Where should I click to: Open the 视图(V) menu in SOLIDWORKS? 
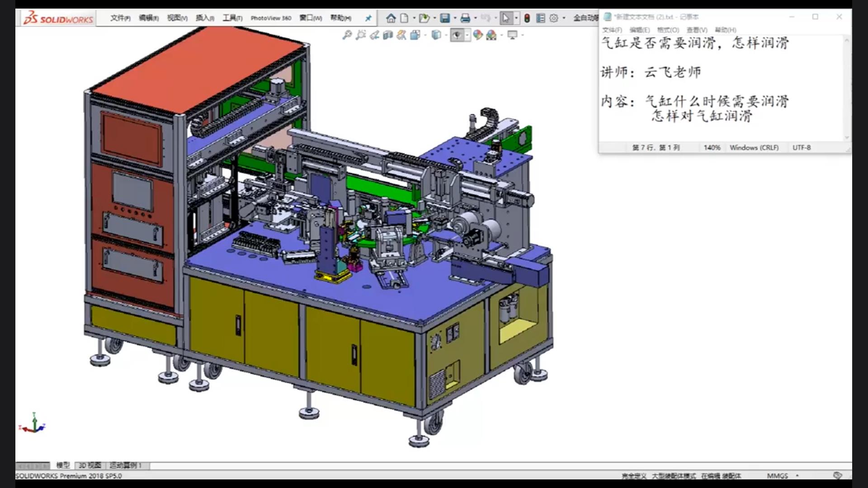177,18
